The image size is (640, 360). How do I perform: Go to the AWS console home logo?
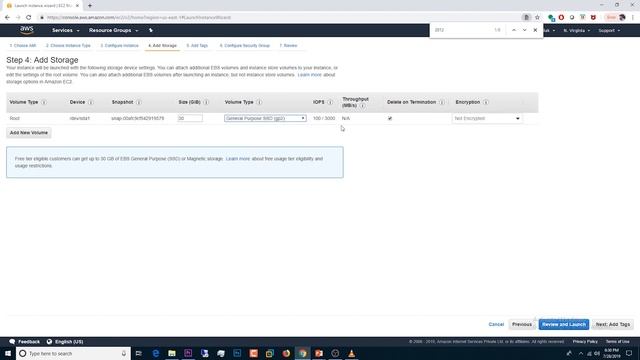point(27,30)
